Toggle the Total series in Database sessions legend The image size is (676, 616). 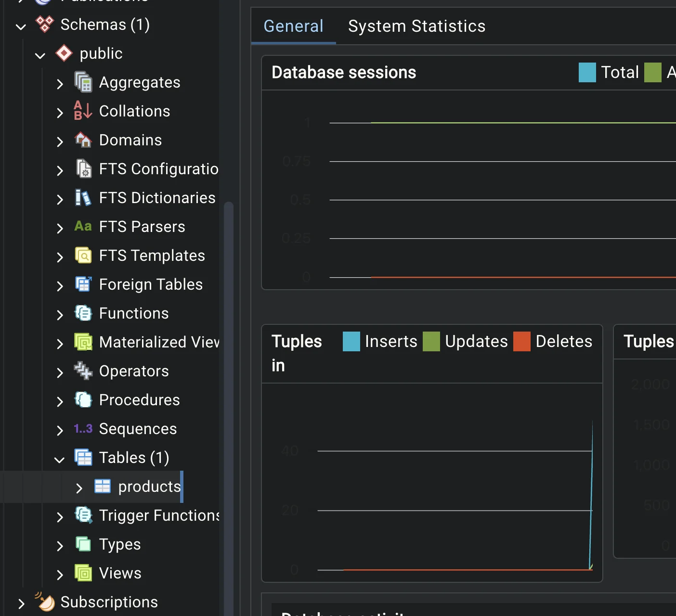click(587, 72)
